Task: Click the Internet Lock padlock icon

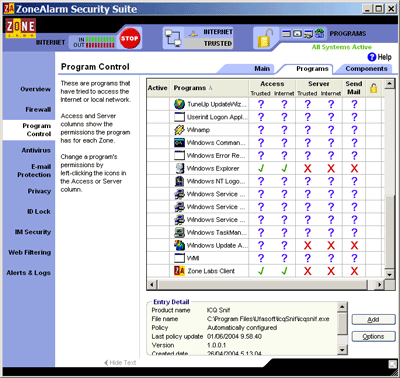Action: (265, 38)
